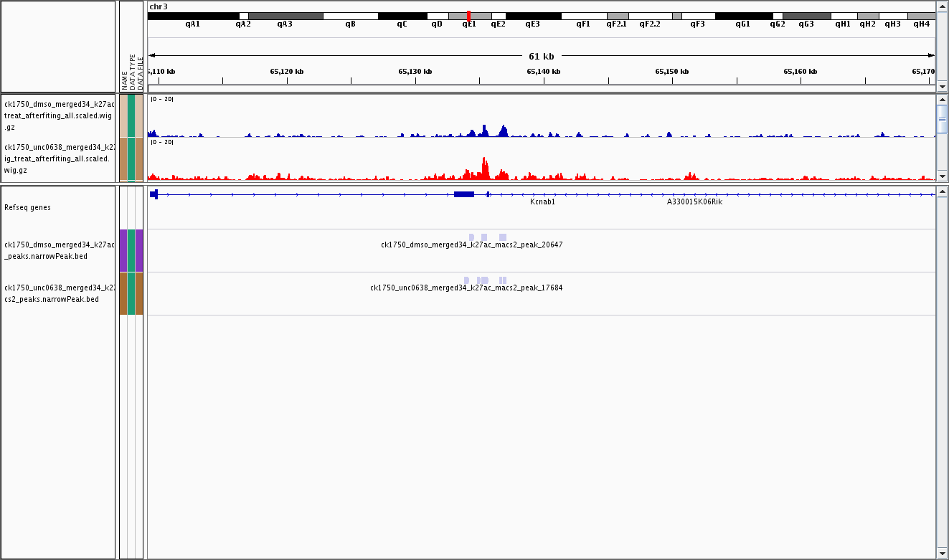Screen dimensions: 949x560
Task: Select the Refseq genes track name
Action: pyautogui.click(x=27, y=208)
